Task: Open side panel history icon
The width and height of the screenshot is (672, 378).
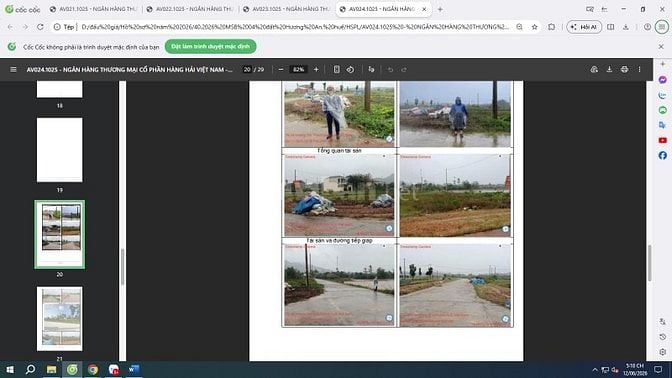Action: pos(663,337)
